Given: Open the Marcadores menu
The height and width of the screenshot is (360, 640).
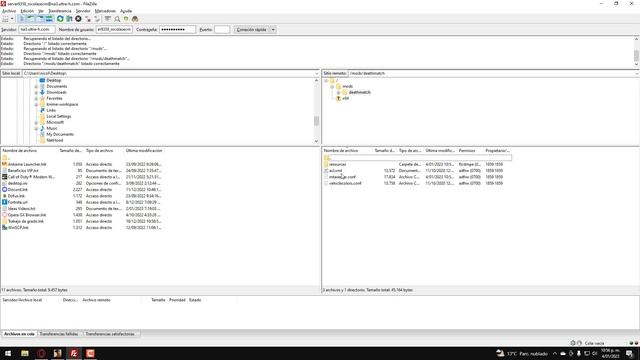Looking at the screenshot, I should (105, 11).
